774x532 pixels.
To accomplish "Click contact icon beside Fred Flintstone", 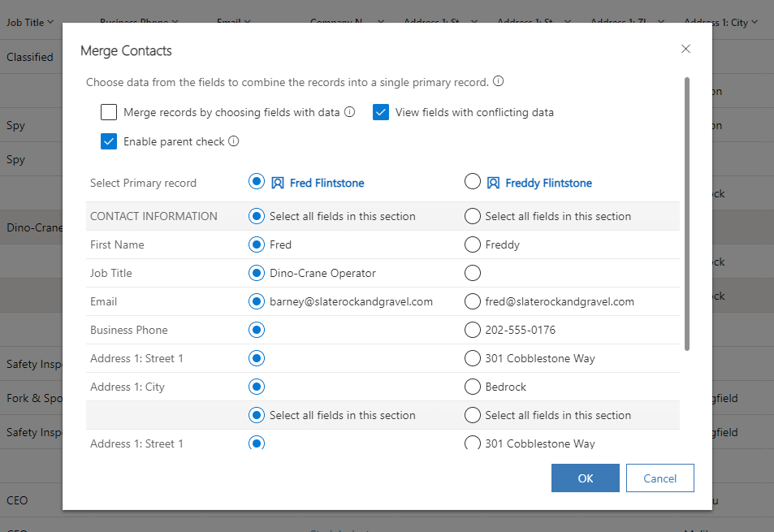I will [x=278, y=183].
